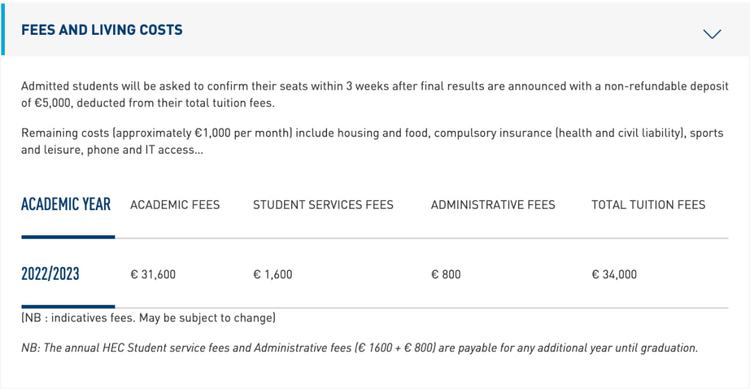The height and width of the screenshot is (389, 750).
Task: Click the blue accent bar beside section title
Action: 3,32
